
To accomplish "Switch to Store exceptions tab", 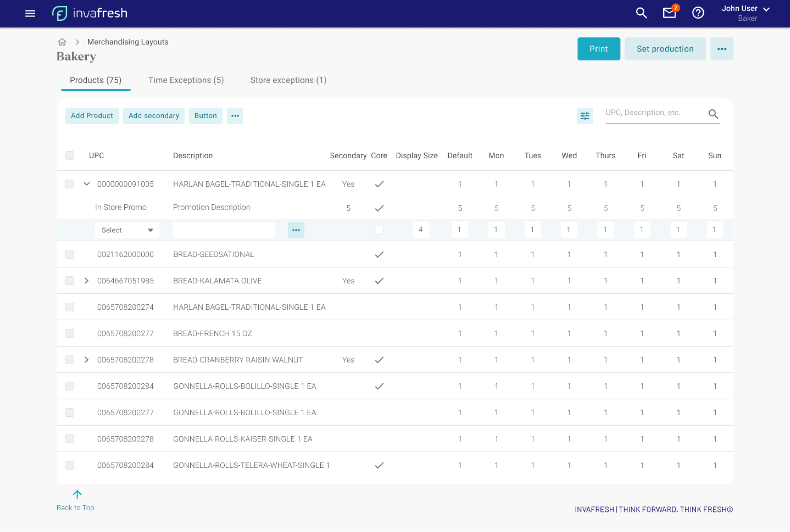I will pos(288,80).
